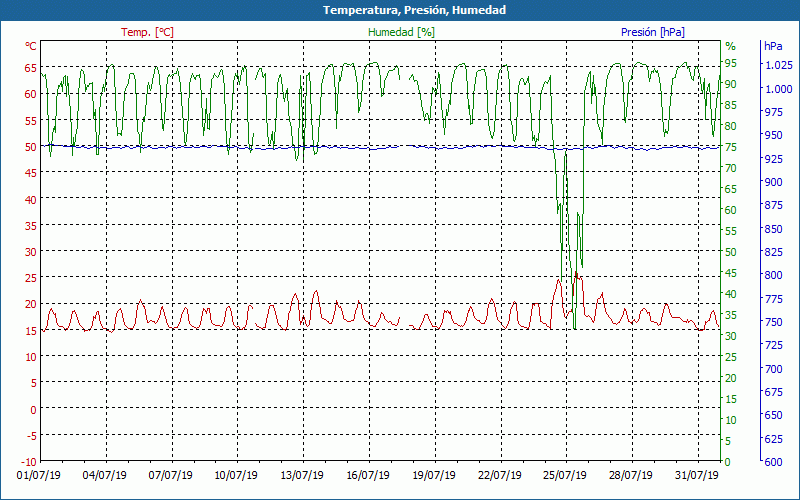The height and width of the screenshot is (500, 800).
Task: Click the 13/07/19 date label
Action: pos(302,476)
